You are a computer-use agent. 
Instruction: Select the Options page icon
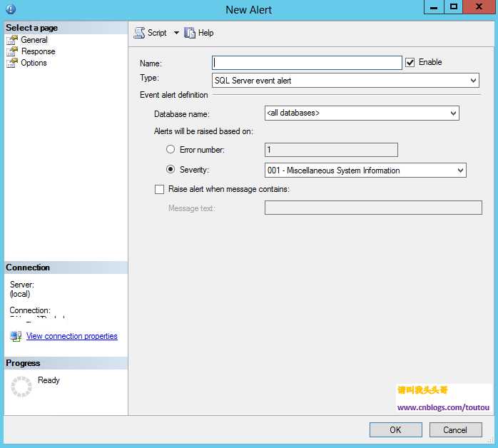[x=12, y=63]
